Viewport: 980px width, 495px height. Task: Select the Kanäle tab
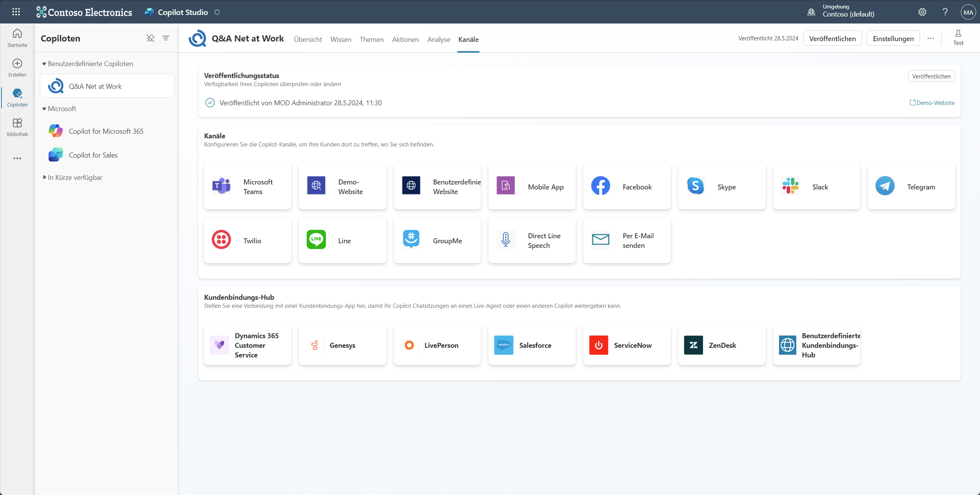[468, 39]
